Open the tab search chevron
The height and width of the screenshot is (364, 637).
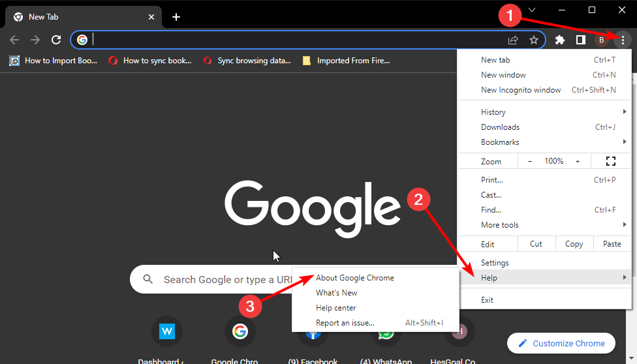(x=532, y=10)
